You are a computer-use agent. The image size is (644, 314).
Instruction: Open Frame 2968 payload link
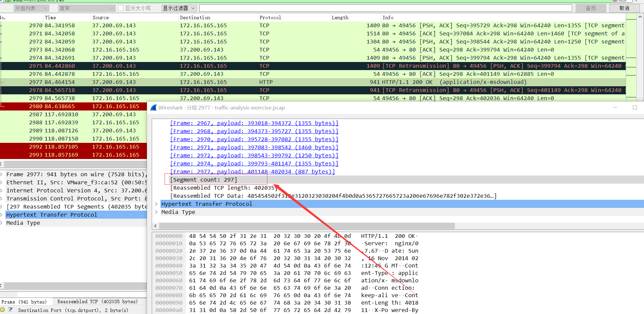coord(254,131)
